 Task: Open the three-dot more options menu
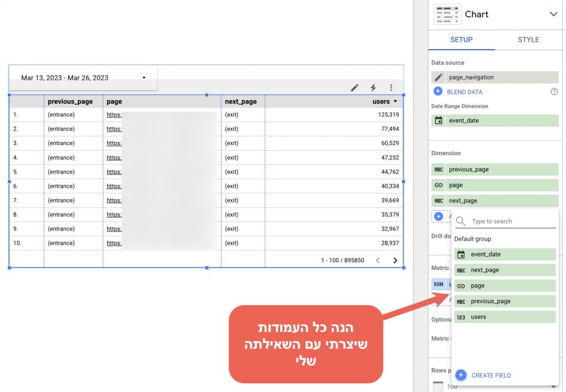tap(391, 88)
